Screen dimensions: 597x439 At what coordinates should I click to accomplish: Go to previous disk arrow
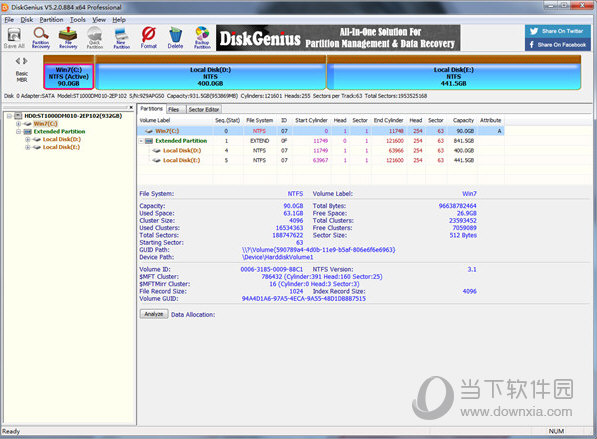tap(18, 61)
